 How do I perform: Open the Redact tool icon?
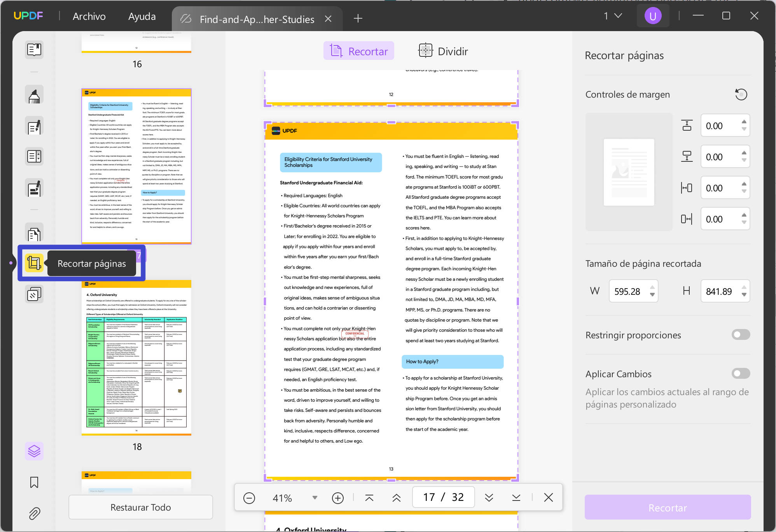coord(34,189)
